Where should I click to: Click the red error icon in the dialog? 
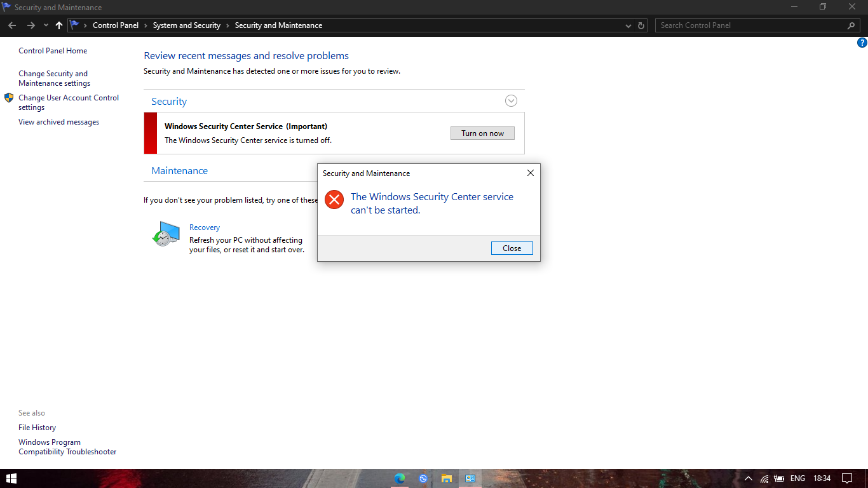click(x=334, y=200)
